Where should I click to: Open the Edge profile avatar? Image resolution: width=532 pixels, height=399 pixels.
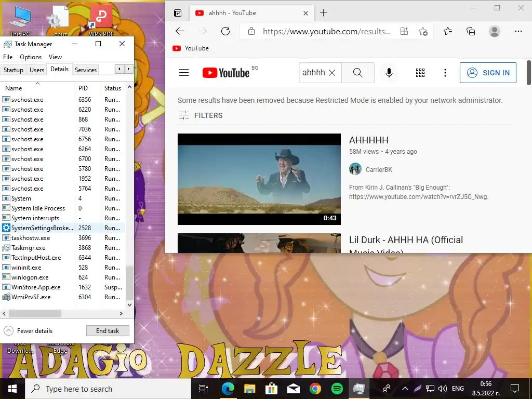click(495, 31)
